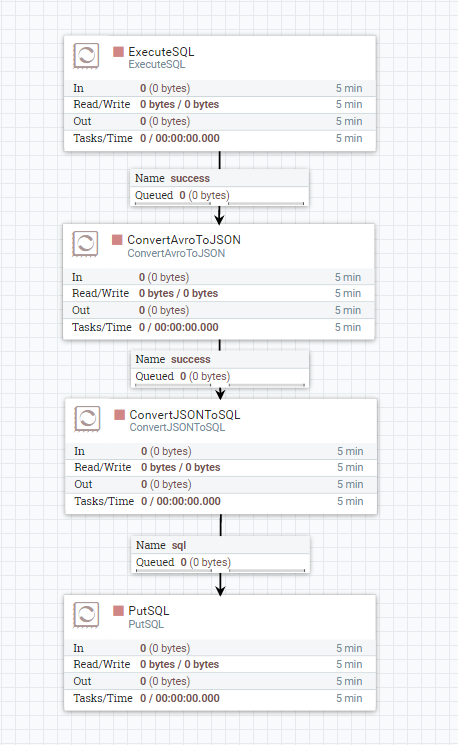Screen dimensions: 458x745
Task: Click ExecuteSQL Tasks/Time statistics row
Action: (219, 138)
